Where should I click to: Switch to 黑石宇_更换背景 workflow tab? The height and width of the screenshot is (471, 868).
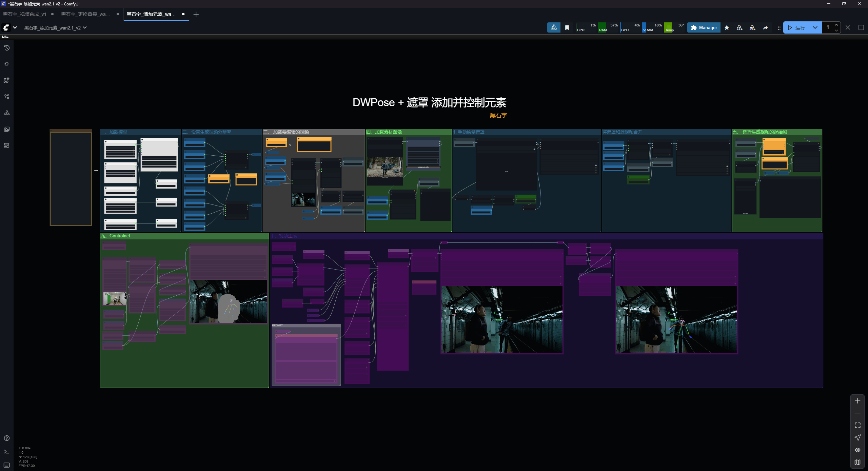tap(85, 14)
